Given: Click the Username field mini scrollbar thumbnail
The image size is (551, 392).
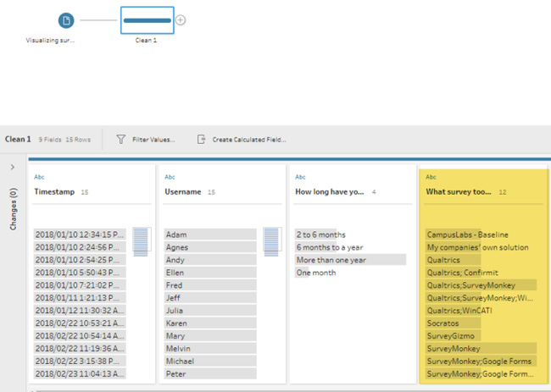Looking at the screenshot, I should click(x=271, y=240).
